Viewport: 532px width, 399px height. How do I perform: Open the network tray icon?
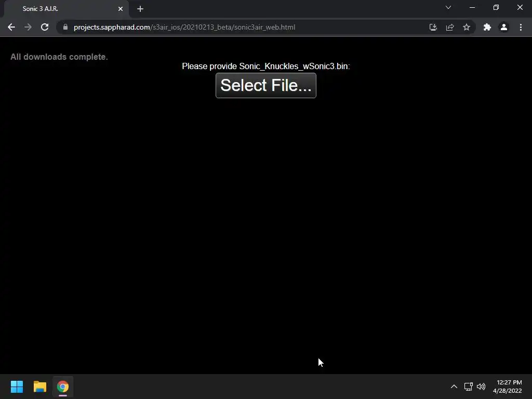(x=469, y=387)
